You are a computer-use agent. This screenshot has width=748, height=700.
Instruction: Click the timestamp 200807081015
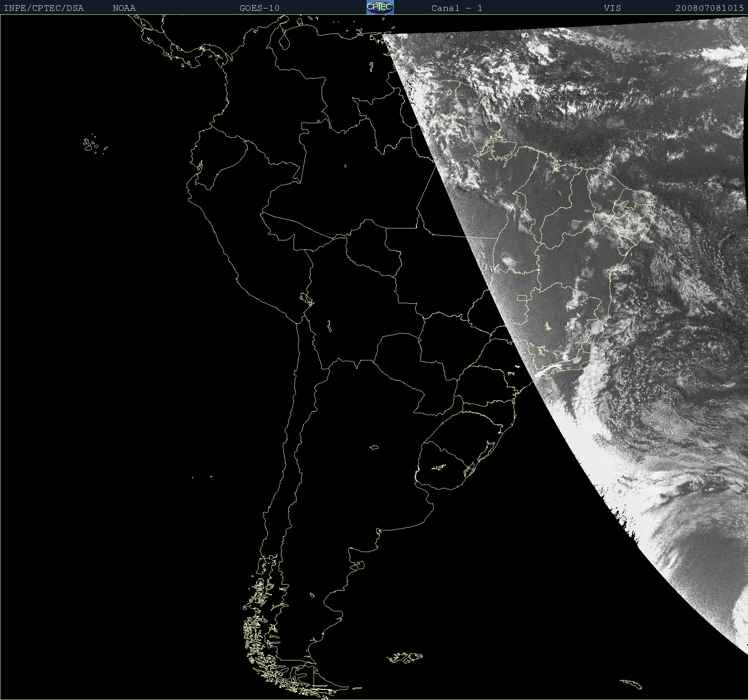[x=710, y=8]
